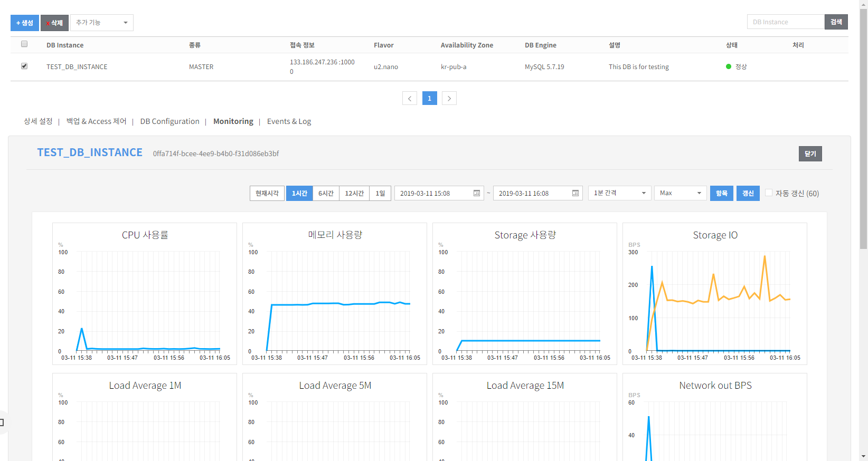Open the Events & Log tab

tap(289, 121)
